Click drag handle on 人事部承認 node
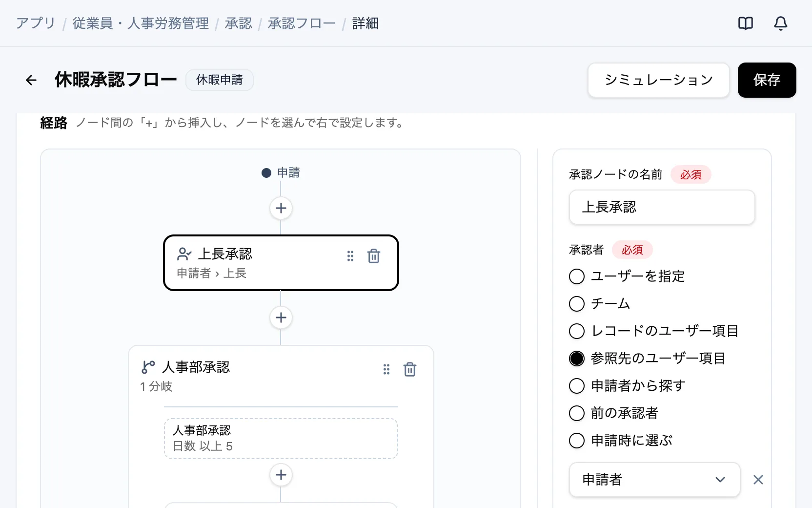Viewport: 812px width, 508px height. click(x=386, y=369)
